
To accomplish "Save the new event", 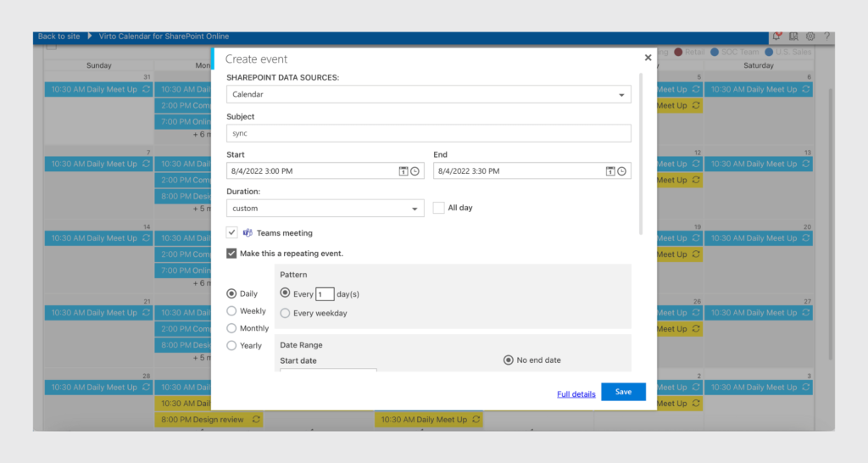I will [x=623, y=392].
